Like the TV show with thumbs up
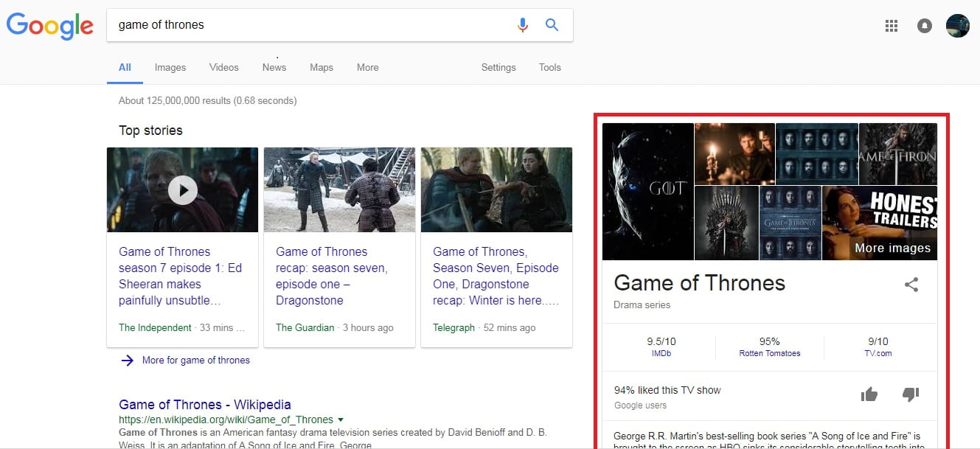The height and width of the screenshot is (449, 980). click(869, 395)
